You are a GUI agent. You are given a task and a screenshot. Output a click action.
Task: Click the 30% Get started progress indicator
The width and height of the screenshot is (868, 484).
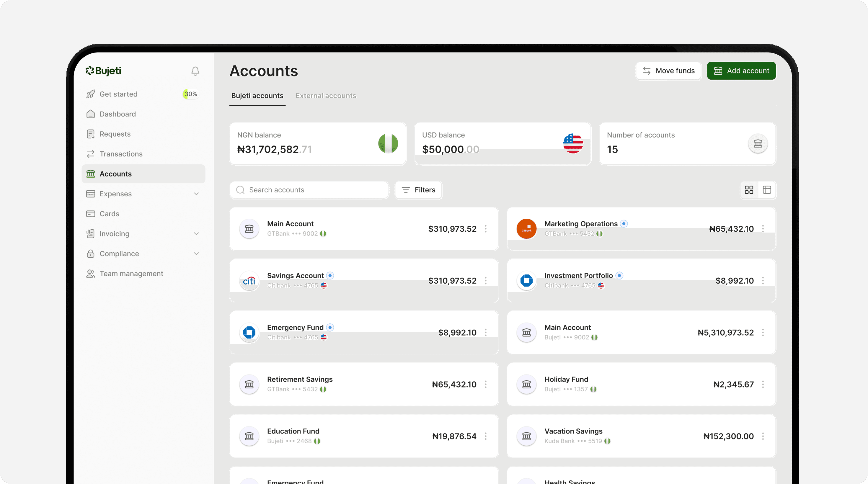pyautogui.click(x=190, y=94)
